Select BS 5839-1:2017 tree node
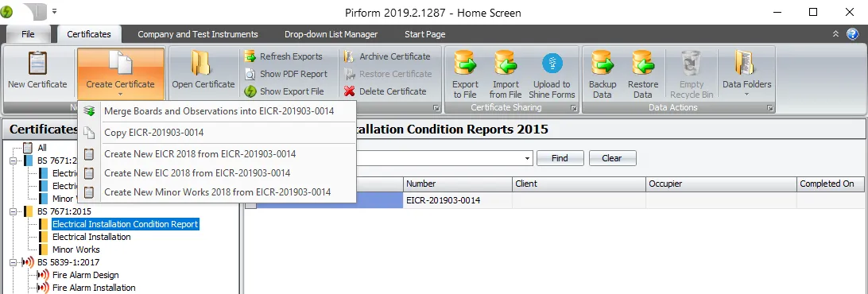The image size is (868, 294). coord(68,262)
